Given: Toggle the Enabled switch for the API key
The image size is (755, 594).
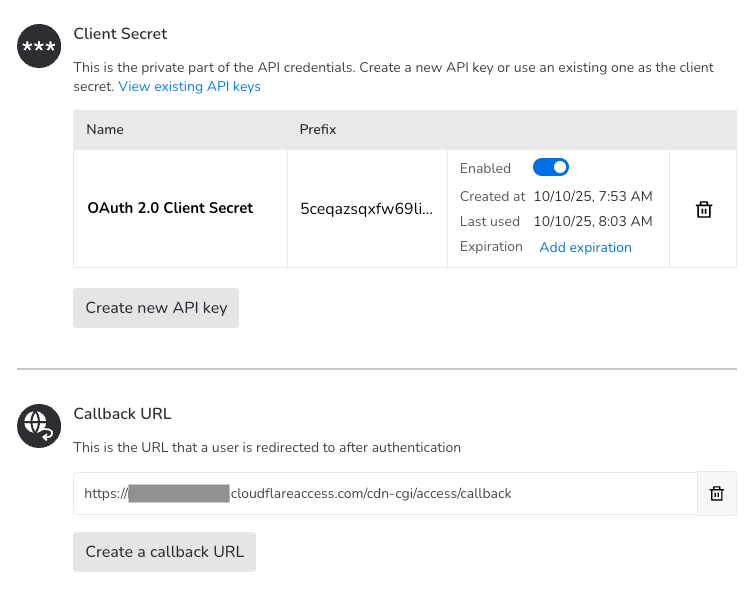Looking at the screenshot, I should [x=551, y=168].
